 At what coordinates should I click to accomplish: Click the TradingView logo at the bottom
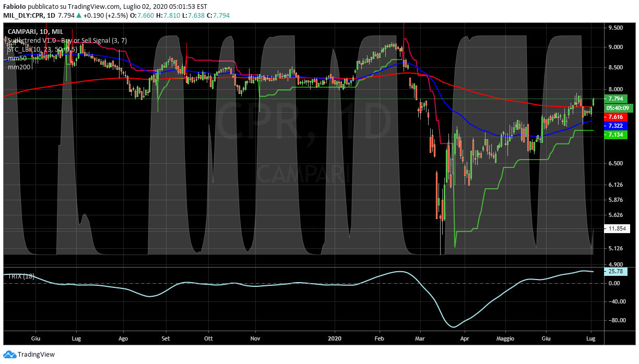tap(29, 355)
